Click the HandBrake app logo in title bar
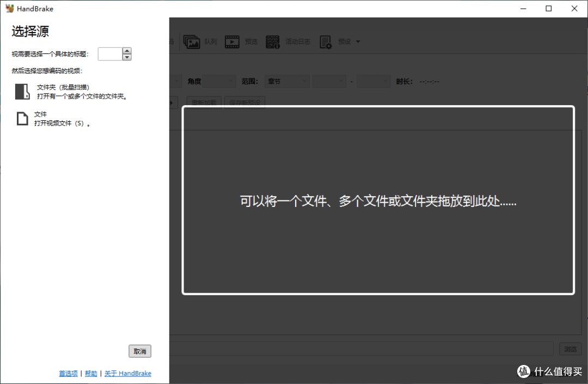 click(10, 8)
